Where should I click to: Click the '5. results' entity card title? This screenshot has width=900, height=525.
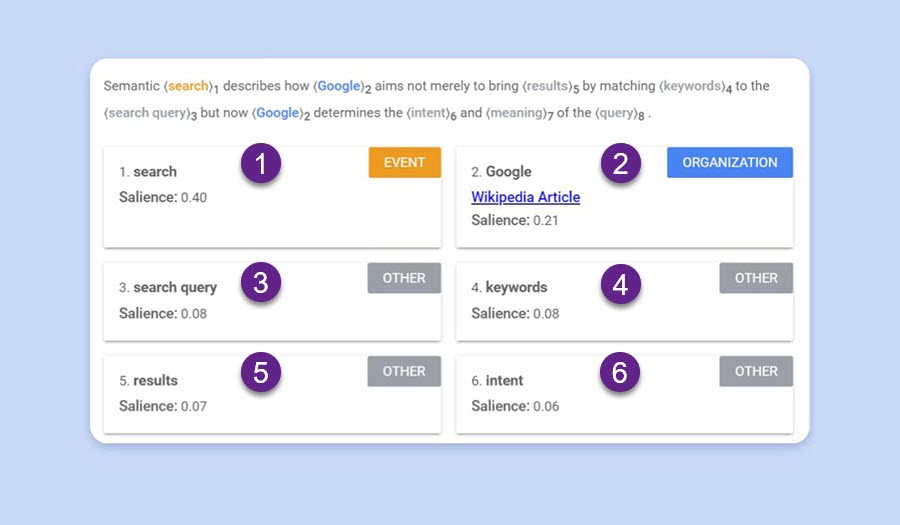point(148,380)
